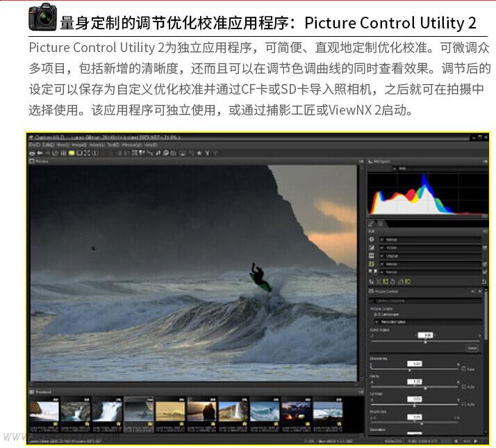Click the Quick Adjust slider
The image size is (496, 448).
point(425,341)
